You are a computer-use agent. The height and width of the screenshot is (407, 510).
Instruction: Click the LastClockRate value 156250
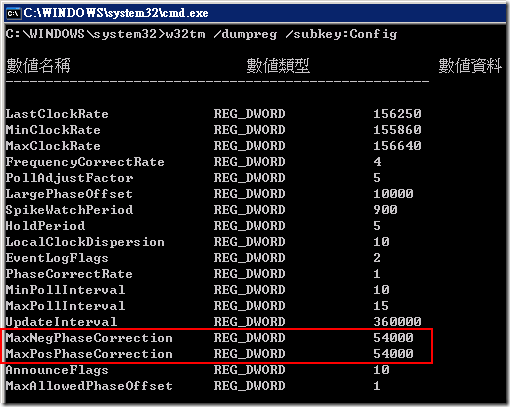pyautogui.click(x=397, y=114)
